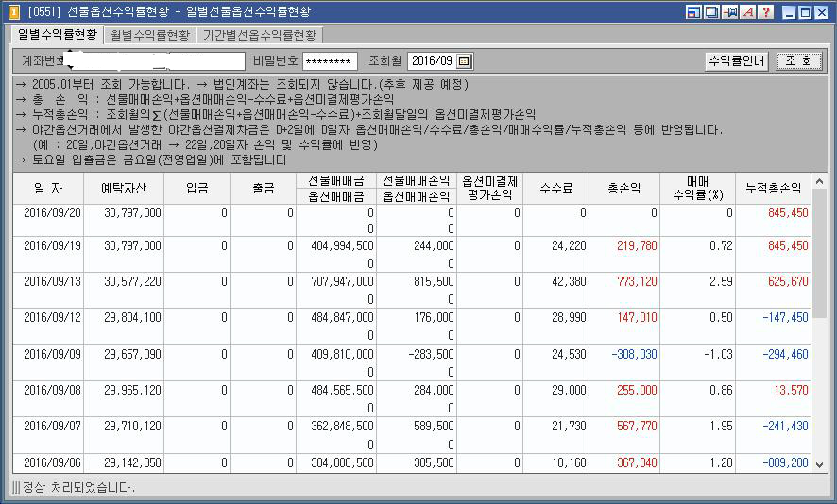Click the vertical scrollbar thumb of the table

(819, 255)
